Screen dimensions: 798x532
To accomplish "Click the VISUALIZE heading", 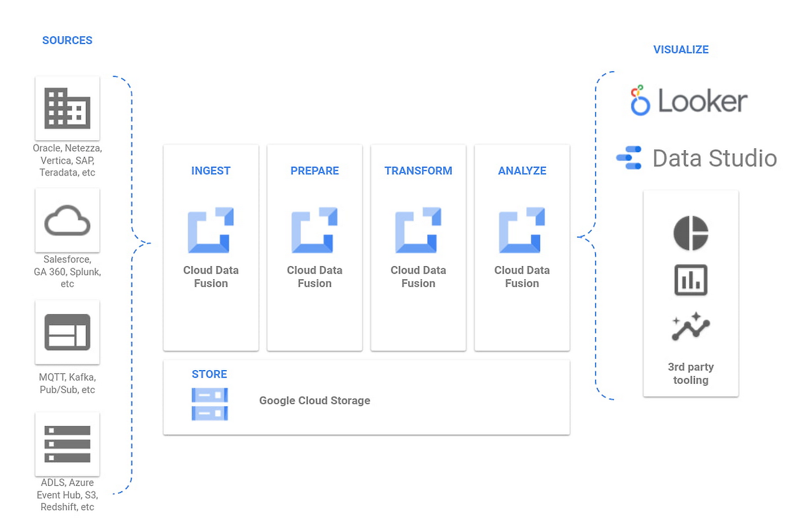I will (681, 50).
